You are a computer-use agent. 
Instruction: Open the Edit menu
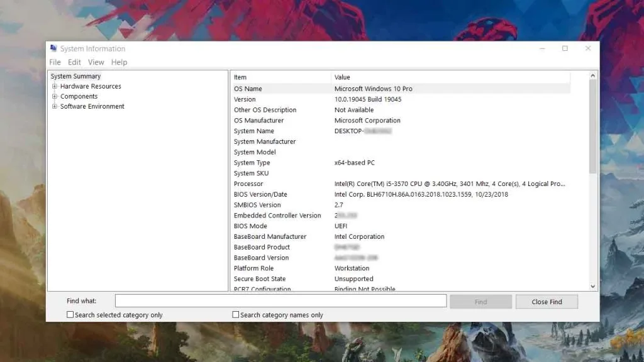[x=74, y=62]
